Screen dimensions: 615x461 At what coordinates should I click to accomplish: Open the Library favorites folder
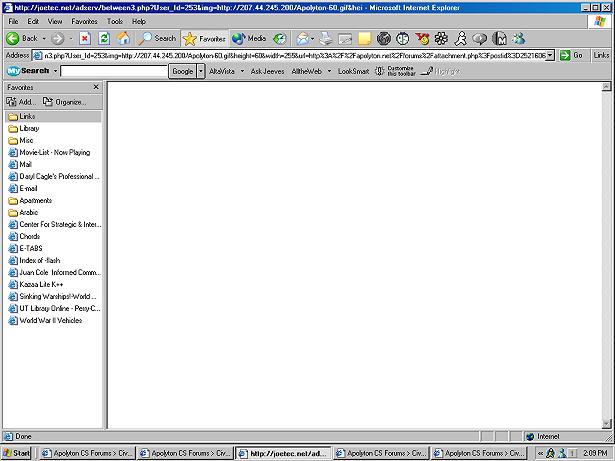point(29,128)
